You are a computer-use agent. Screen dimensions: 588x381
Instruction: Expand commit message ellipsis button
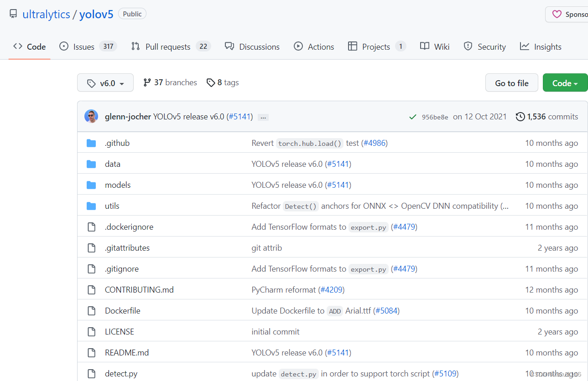click(263, 117)
